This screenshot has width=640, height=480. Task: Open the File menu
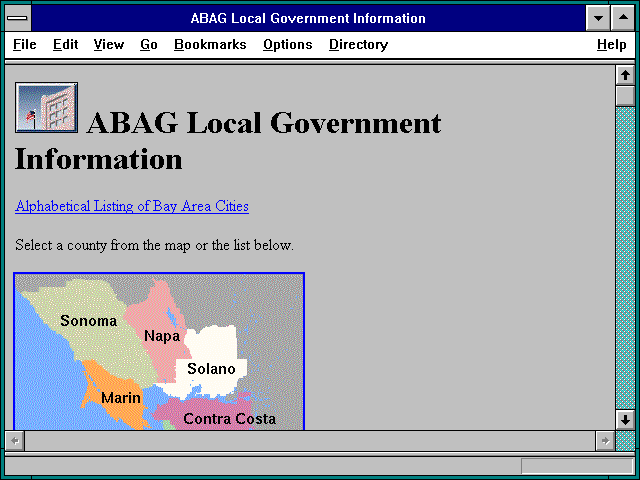(24, 44)
